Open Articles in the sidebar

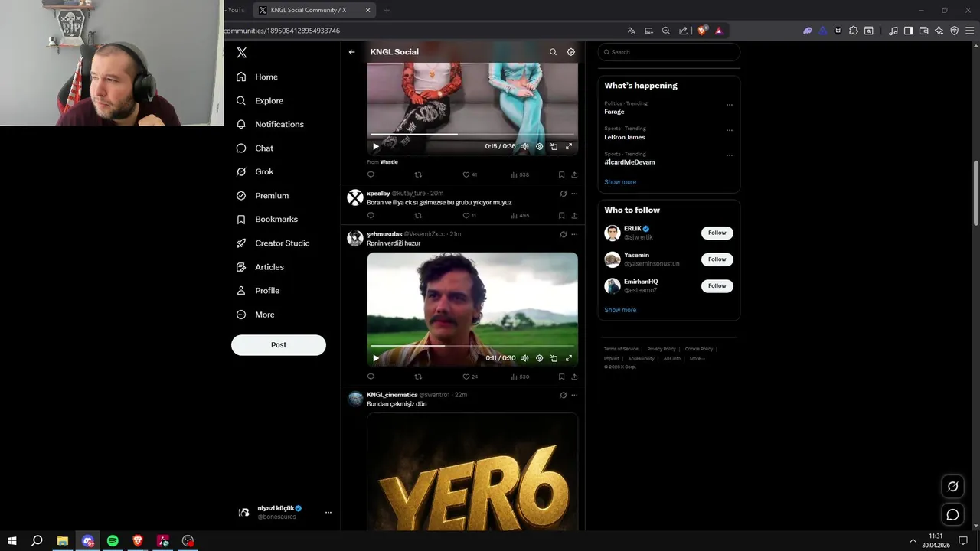coord(260,266)
